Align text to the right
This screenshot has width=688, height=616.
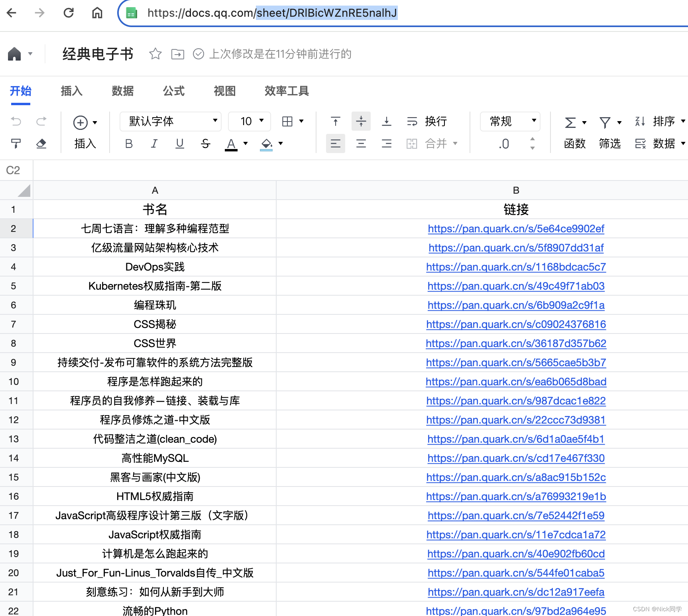[387, 143]
